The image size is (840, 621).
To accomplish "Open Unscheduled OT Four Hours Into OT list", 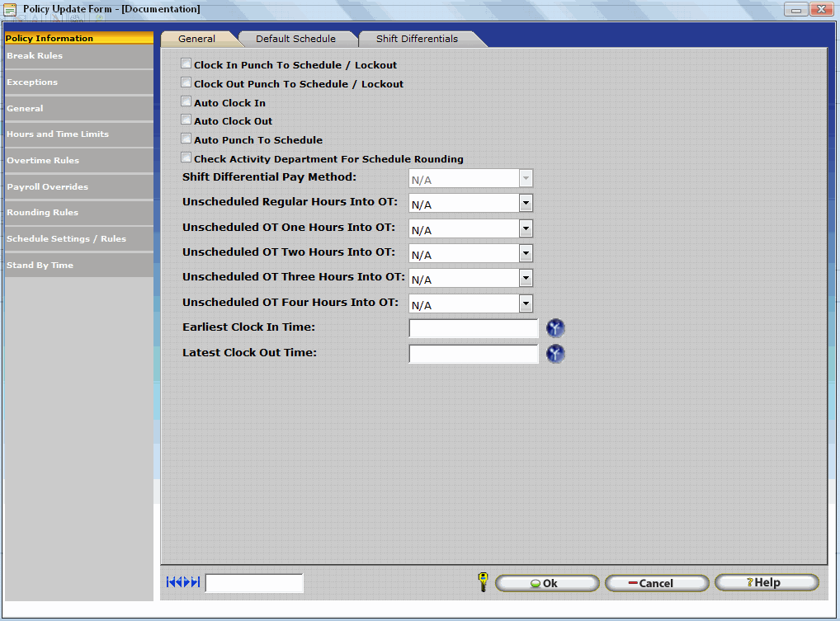I will [x=526, y=304].
